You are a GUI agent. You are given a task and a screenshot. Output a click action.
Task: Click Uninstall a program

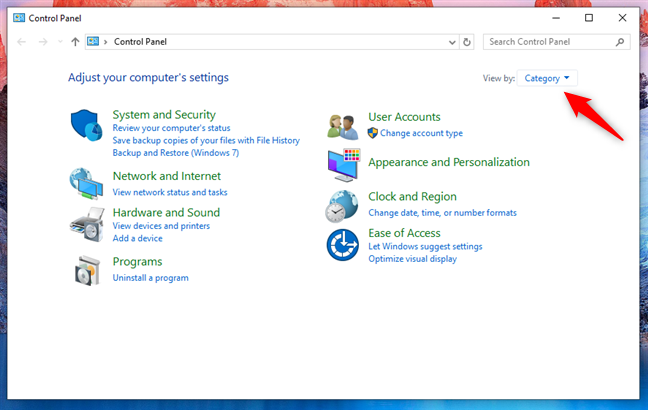click(x=150, y=278)
